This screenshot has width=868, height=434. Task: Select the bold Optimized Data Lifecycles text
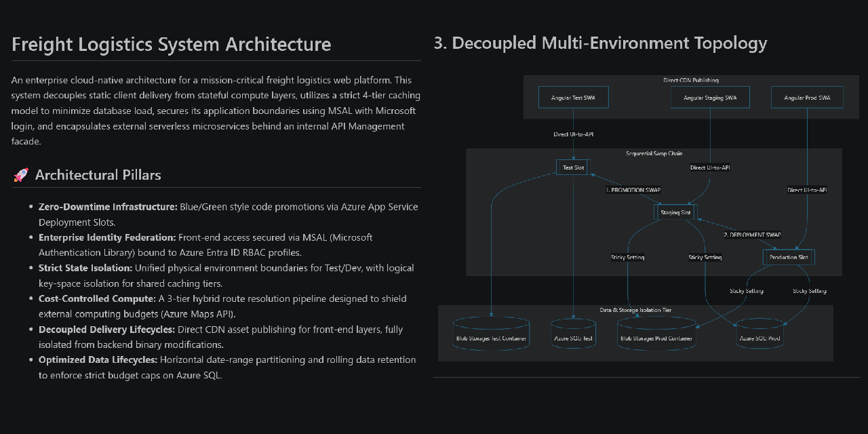pyautogui.click(x=98, y=359)
